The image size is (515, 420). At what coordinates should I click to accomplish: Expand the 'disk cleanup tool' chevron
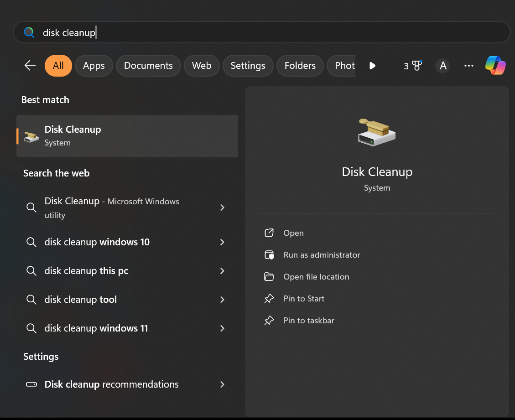[x=222, y=300]
